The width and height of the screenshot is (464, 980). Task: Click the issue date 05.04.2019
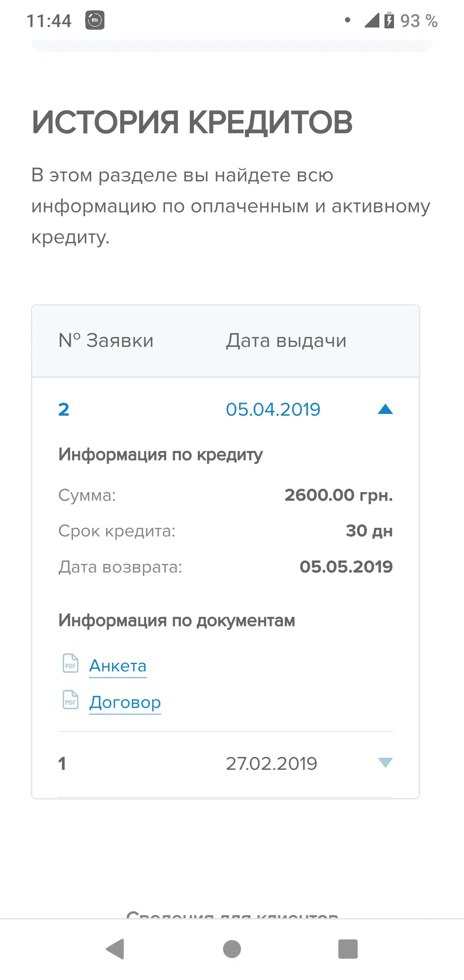pyautogui.click(x=273, y=410)
